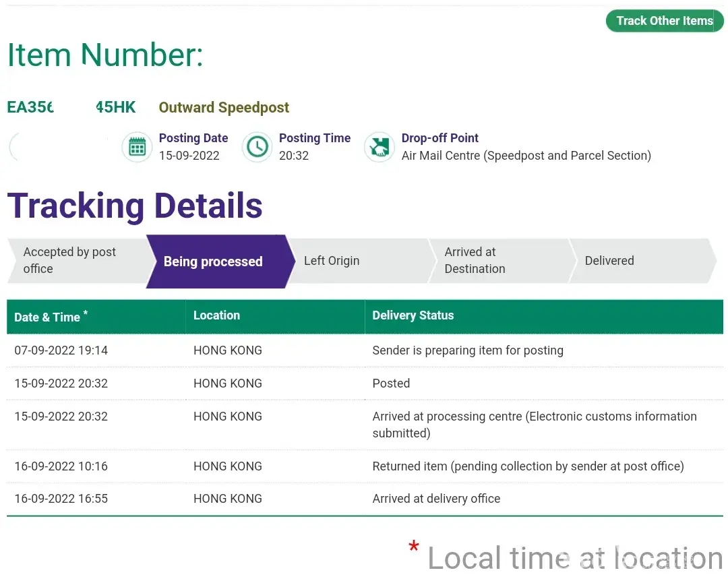
Task: Click the Location column header
Action: pos(216,315)
